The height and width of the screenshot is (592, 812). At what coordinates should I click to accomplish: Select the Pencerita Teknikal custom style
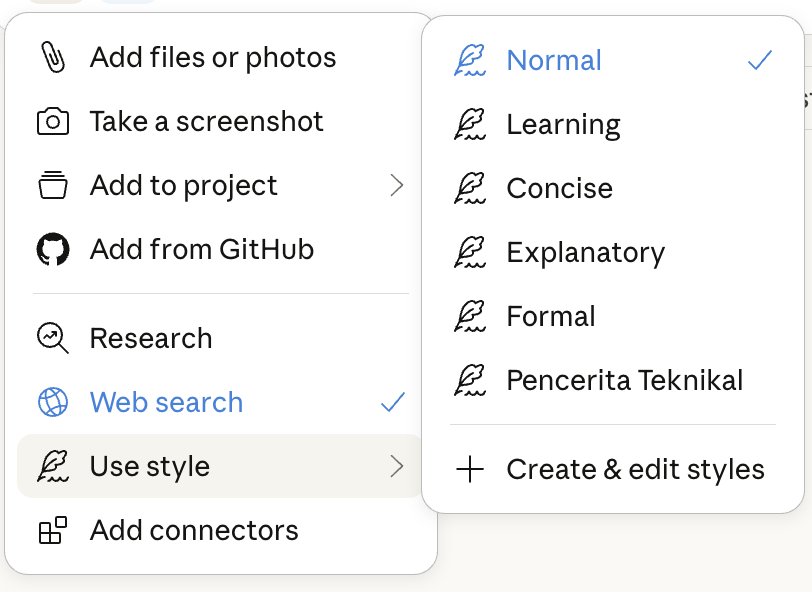pyautogui.click(x=624, y=380)
